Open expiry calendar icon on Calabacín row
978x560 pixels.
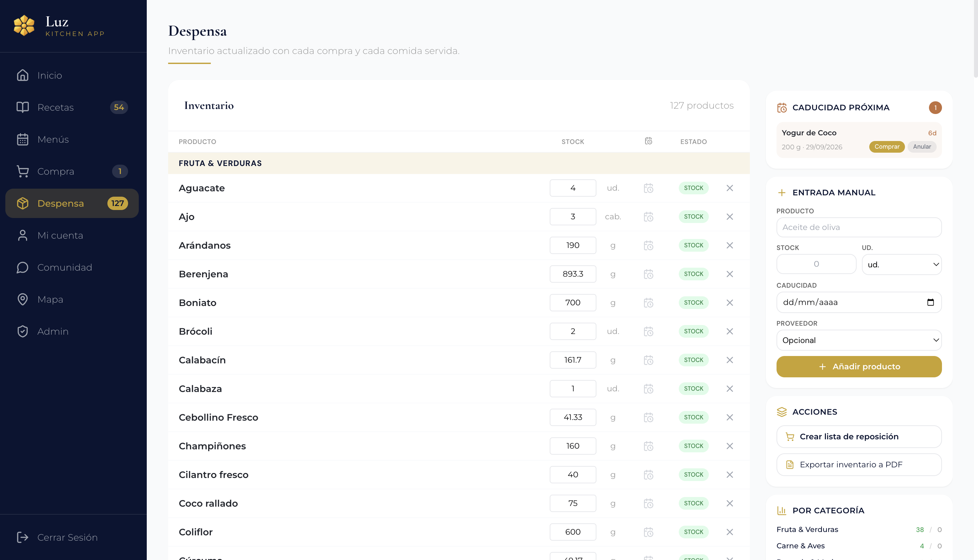(648, 360)
